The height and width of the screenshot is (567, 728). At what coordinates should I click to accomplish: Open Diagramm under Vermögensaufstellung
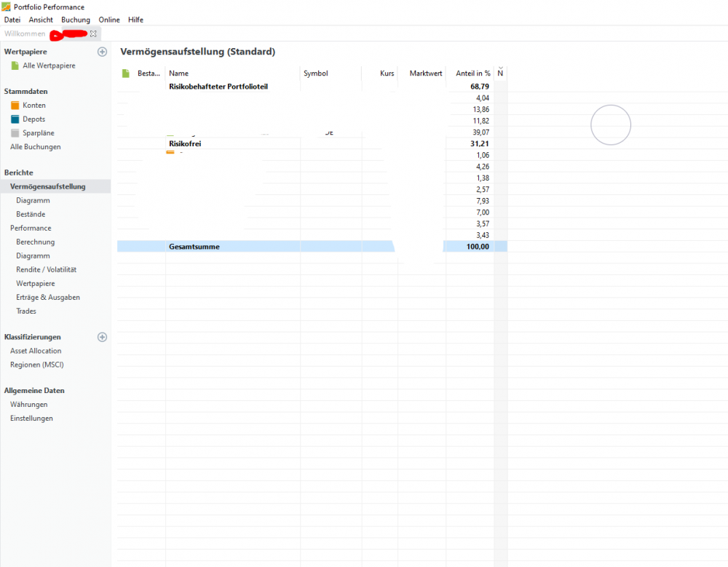(x=33, y=201)
